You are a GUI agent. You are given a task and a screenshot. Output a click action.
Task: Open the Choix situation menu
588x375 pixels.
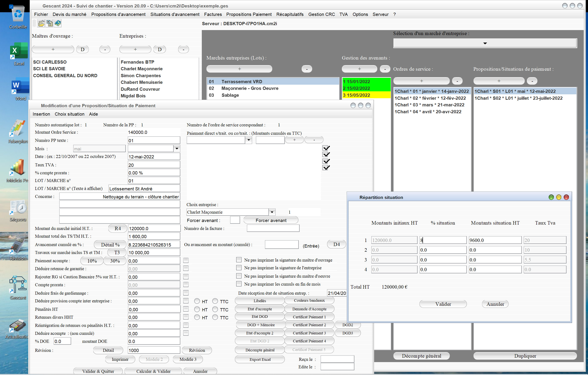coord(70,114)
